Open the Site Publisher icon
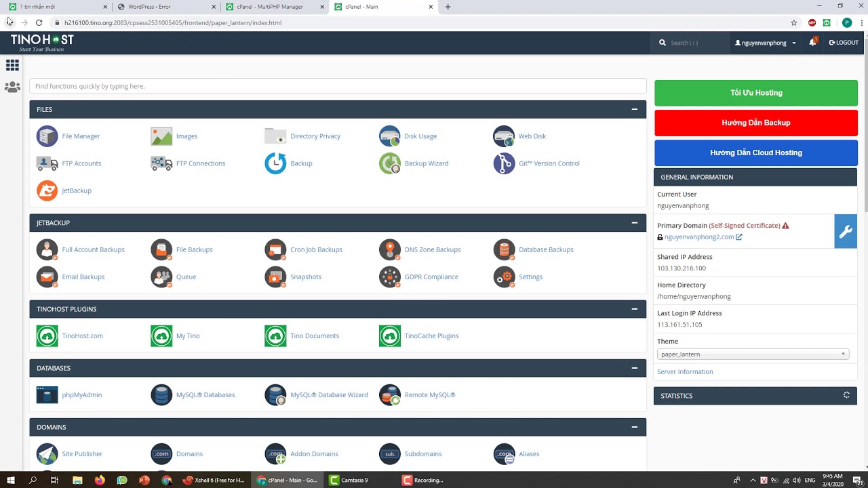This screenshot has width=868, height=488. (x=47, y=453)
